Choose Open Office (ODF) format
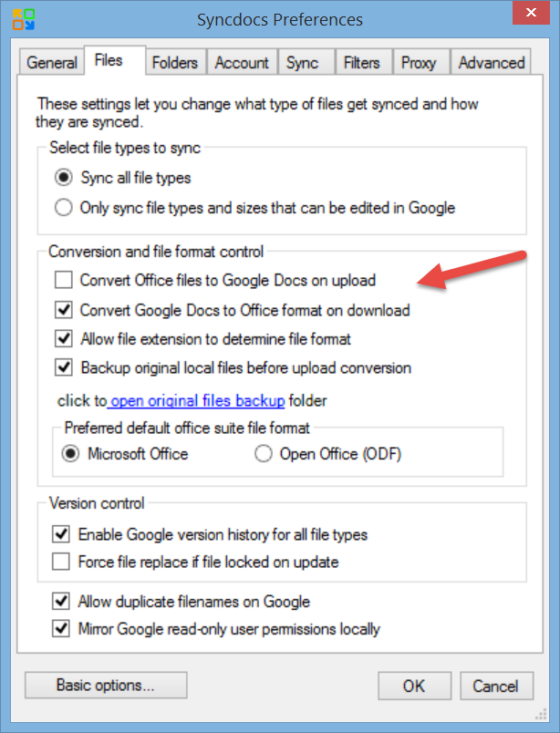This screenshot has height=733, width=560. 328,454
